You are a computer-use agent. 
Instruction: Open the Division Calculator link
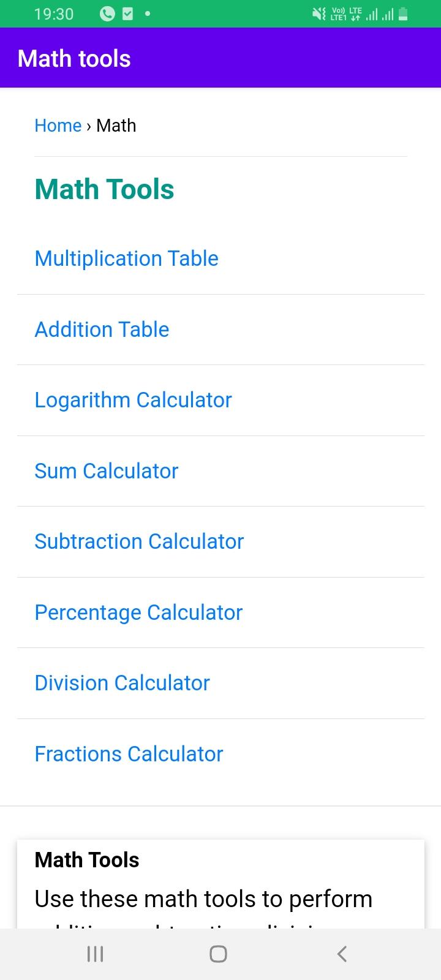pyautogui.click(x=123, y=683)
